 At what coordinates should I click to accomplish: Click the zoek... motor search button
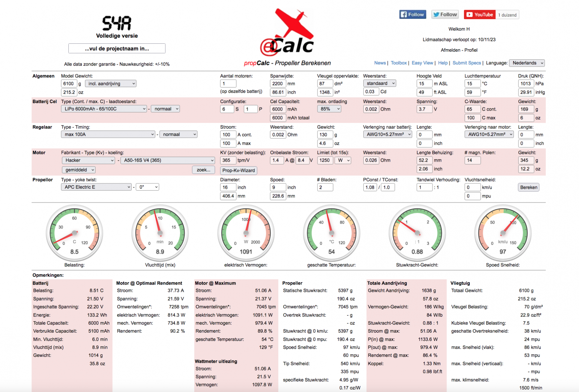pyautogui.click(x=203, y=170)
